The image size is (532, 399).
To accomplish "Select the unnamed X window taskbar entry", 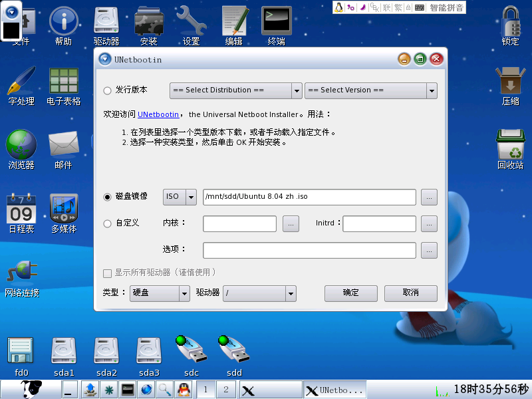I will (271, 390).
